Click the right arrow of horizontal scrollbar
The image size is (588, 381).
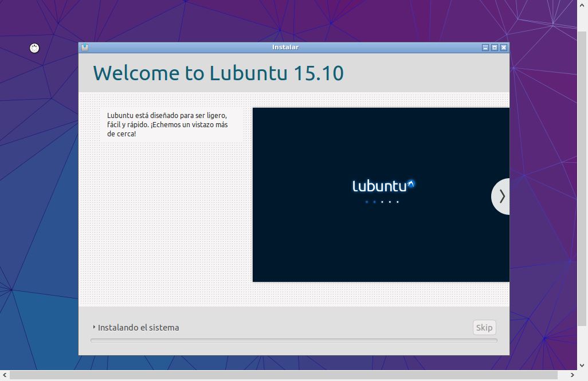pyautogui.click(x=571, y=376)
